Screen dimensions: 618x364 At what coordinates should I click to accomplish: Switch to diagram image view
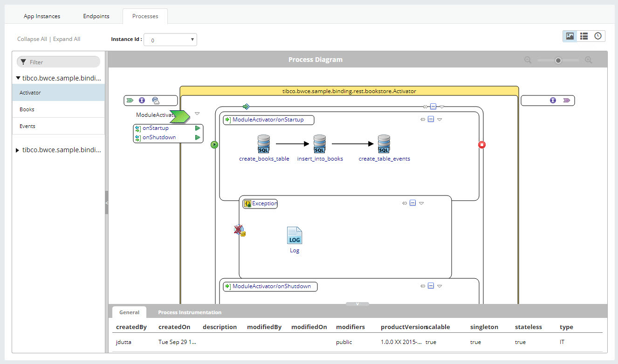(570, 36)
